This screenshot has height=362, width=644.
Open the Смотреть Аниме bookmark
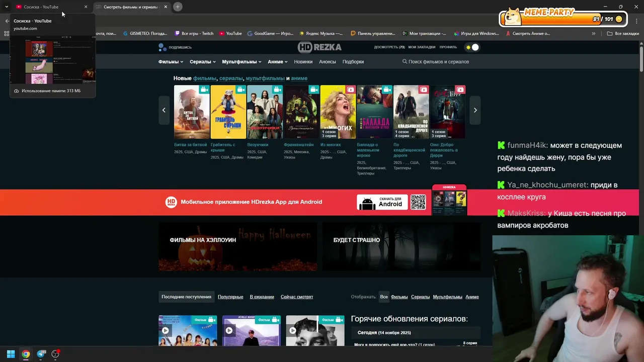point(528,34)
